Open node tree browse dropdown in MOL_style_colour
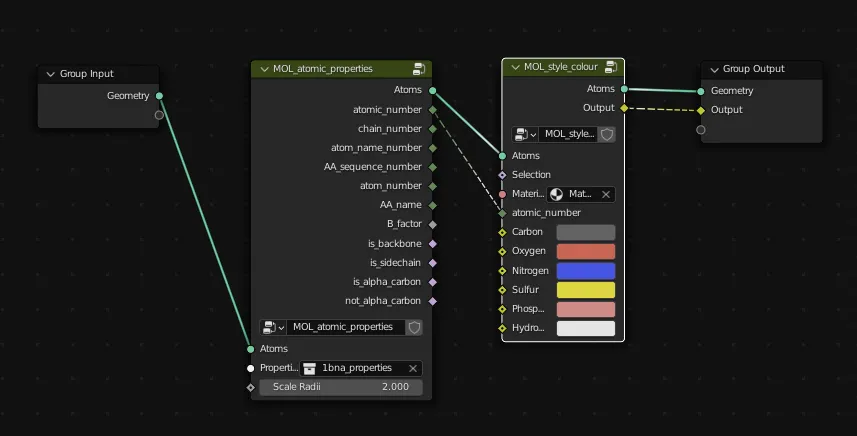 click(525, 134)
